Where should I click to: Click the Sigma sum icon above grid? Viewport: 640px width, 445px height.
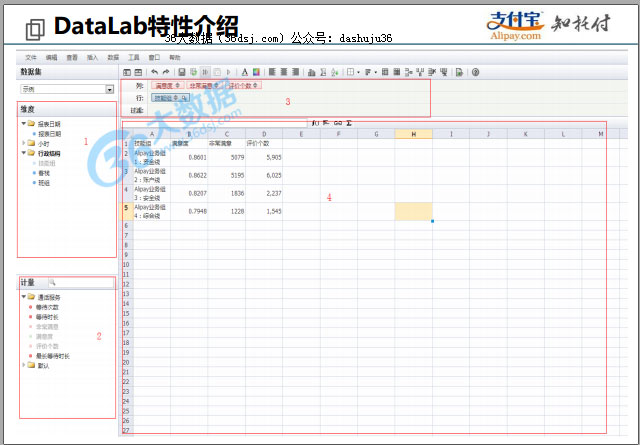pyautogui.click(x=349, y=123)
